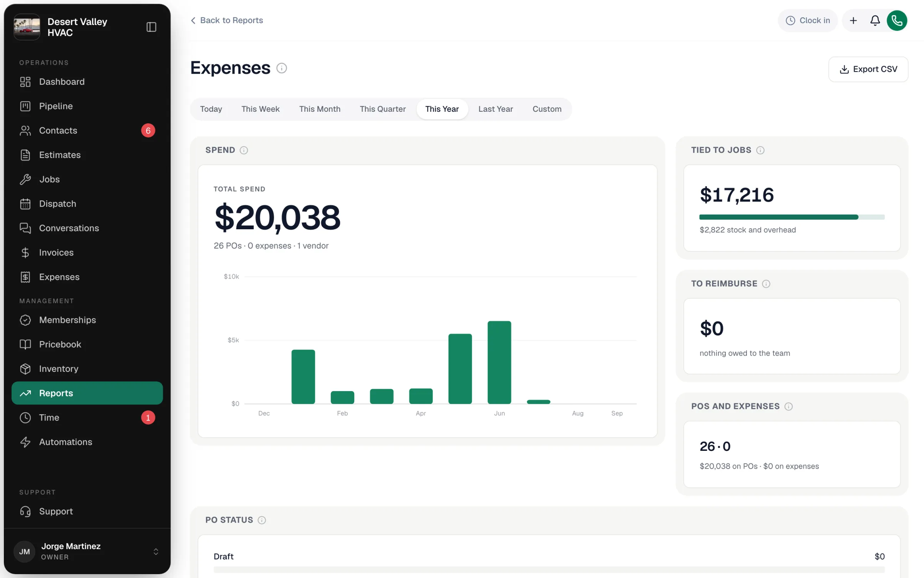Click the green phone call icon
Viewport: 924px width, 578px height.
[897, 20]
